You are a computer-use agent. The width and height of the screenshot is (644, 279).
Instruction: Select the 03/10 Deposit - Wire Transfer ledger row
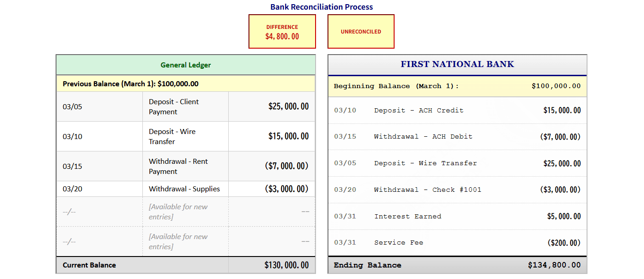tap(186, 136)
